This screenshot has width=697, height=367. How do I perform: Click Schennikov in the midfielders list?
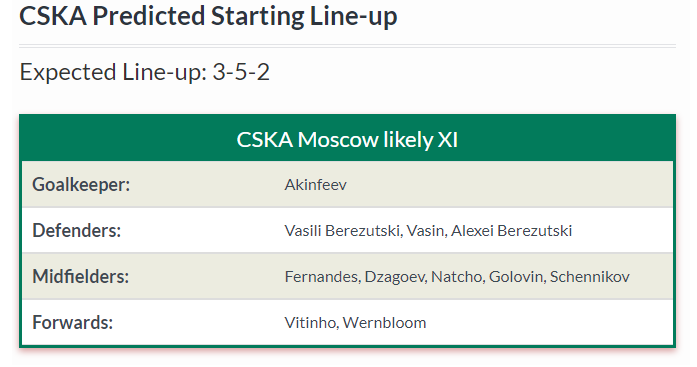pos(590,276)
